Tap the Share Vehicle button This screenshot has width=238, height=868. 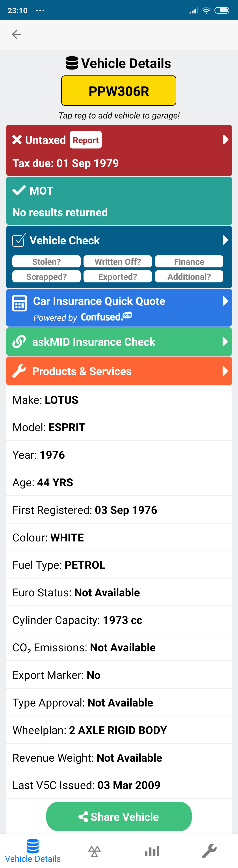[119, 816]
